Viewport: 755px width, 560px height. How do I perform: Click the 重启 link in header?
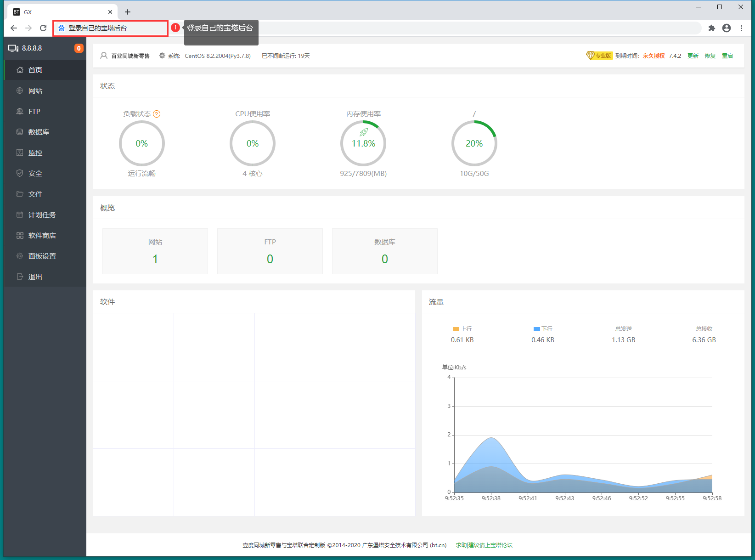pyautogui.click(x=727, y=56)
